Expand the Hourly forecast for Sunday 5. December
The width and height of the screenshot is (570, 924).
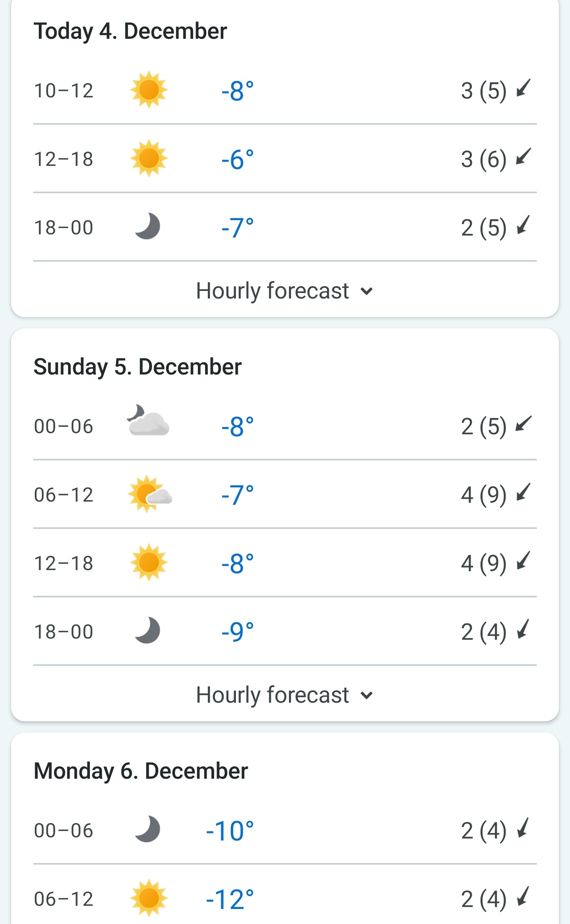[285, 695]
